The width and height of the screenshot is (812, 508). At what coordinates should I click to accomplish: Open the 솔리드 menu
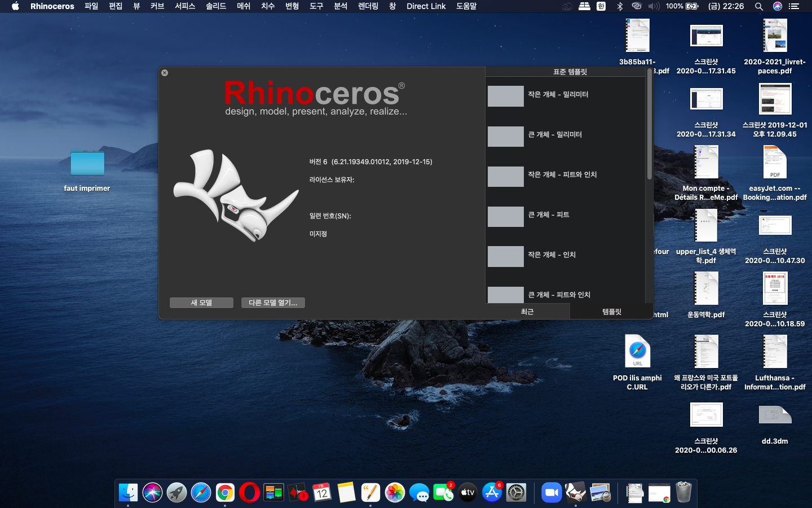pos(216,6)
